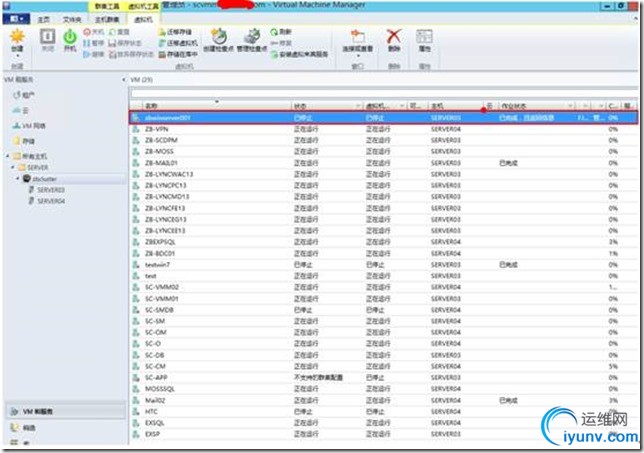
Task: Select the HTC virtual machine row
Action: (x=383, y=411)
